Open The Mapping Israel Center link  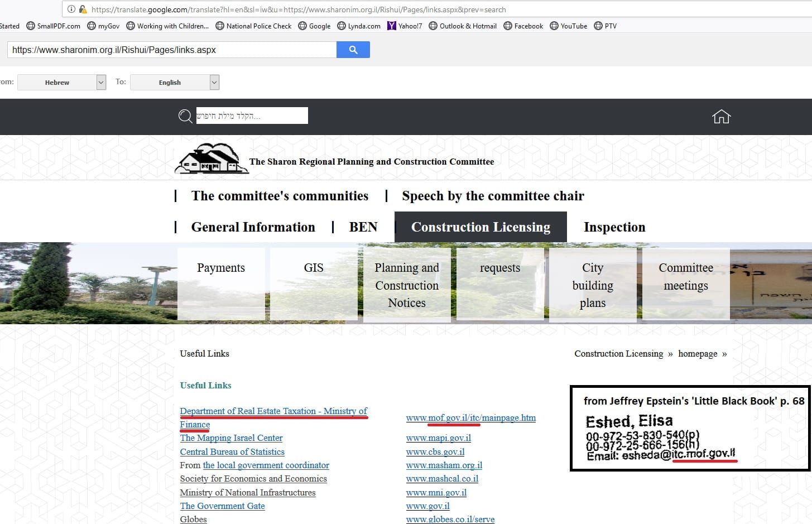click(231, 438)
